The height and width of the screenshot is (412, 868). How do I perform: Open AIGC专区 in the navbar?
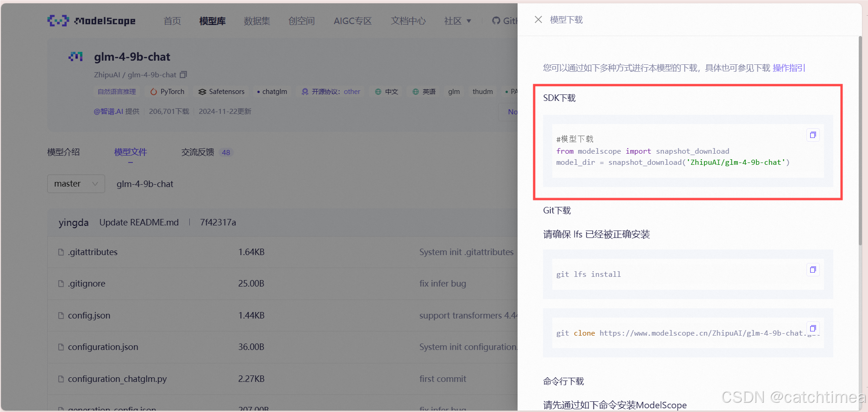353,21
